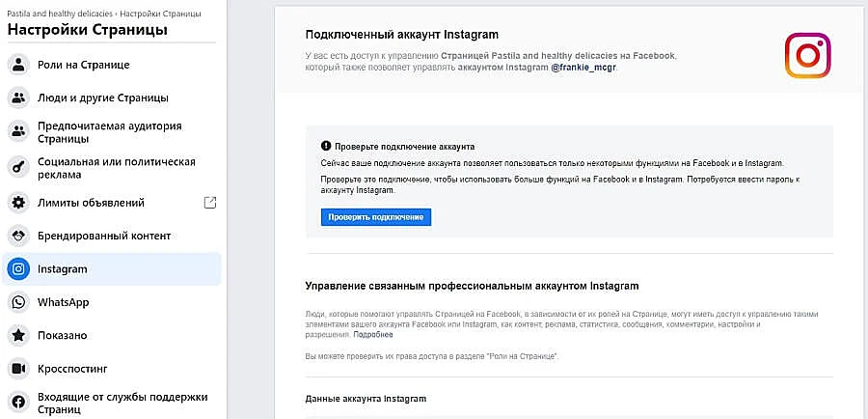Click the key icon for political ads
868x419 pixels.
tap(18, 168)
